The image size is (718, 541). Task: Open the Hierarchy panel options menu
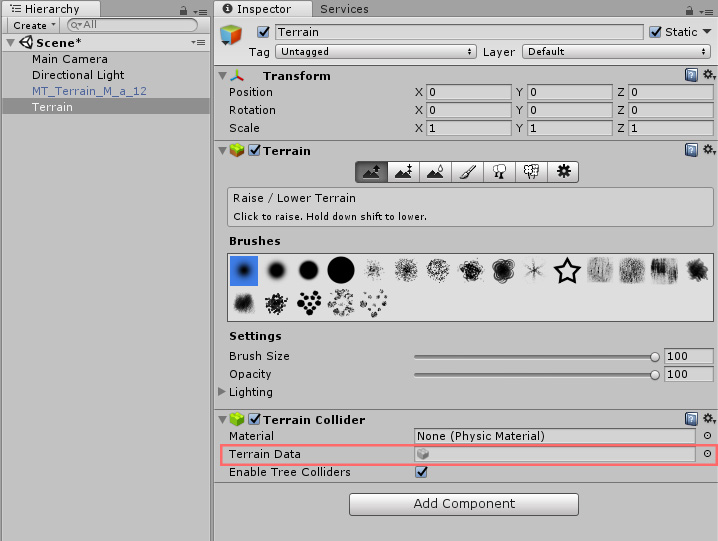200,11
